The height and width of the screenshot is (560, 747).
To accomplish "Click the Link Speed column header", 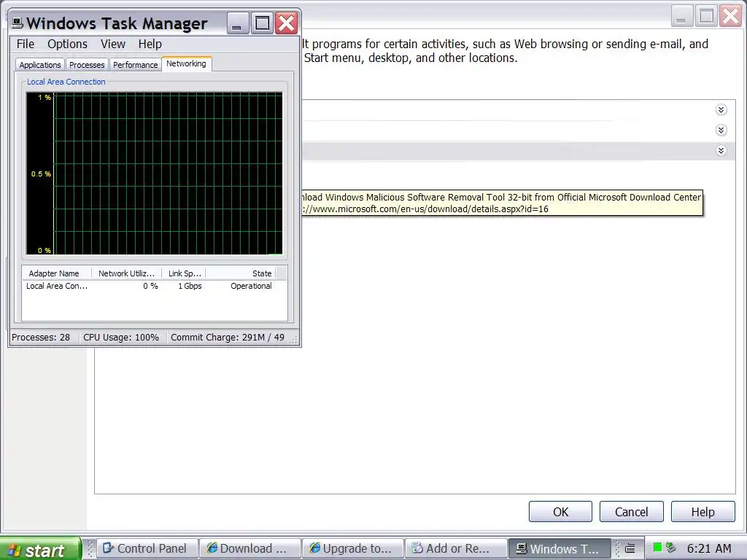I will pos(184,273).
